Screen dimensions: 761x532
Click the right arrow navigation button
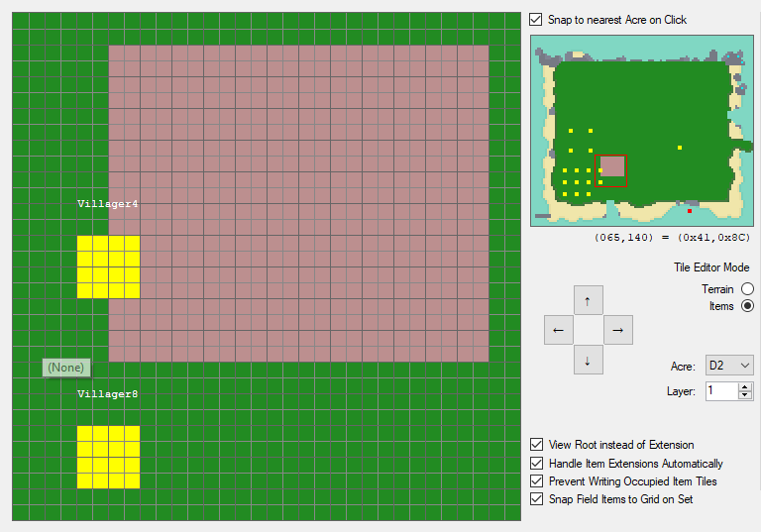618,330
